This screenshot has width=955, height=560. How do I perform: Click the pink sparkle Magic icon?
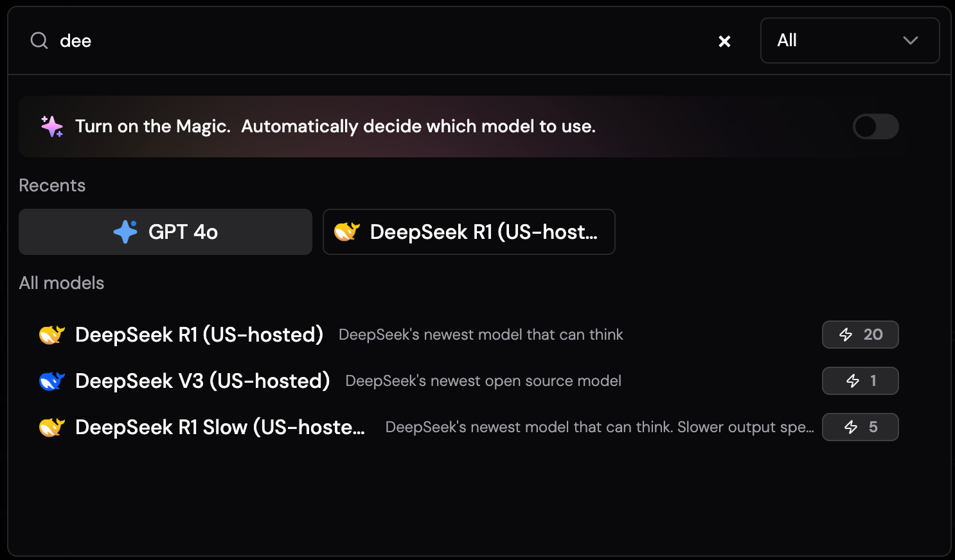(52, 127)
